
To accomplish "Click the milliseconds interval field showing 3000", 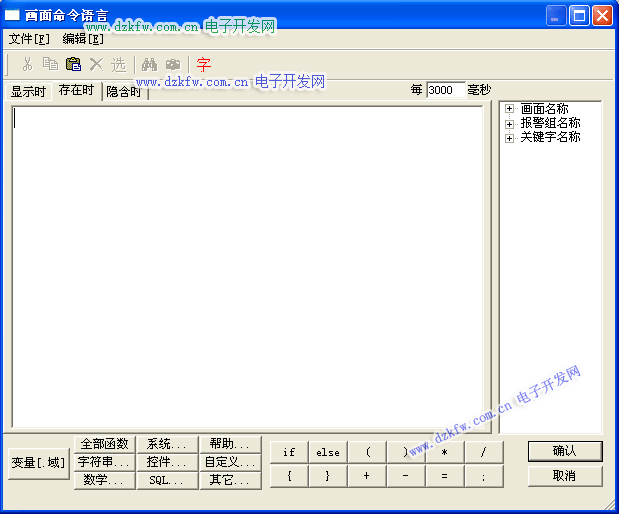I will 445,90.
